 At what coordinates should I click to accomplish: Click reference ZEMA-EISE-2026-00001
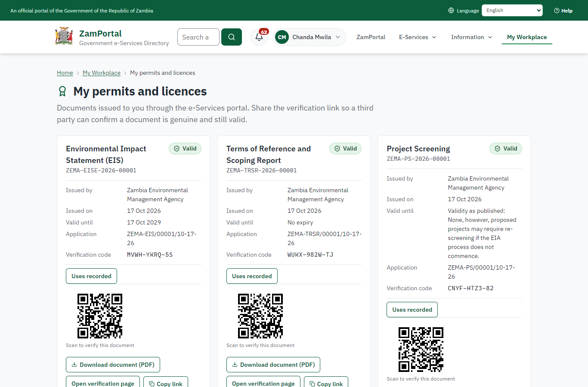[101, 170]
